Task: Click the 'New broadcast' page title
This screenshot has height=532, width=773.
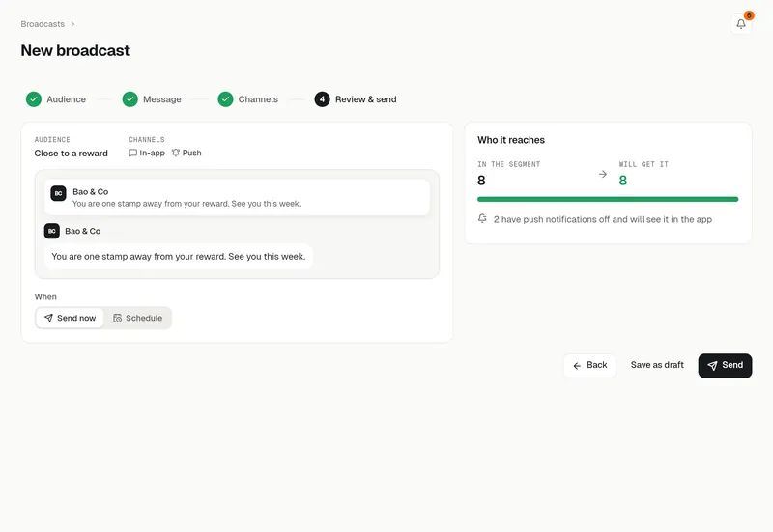Action: pyautogui.click(x=75, y=51)
